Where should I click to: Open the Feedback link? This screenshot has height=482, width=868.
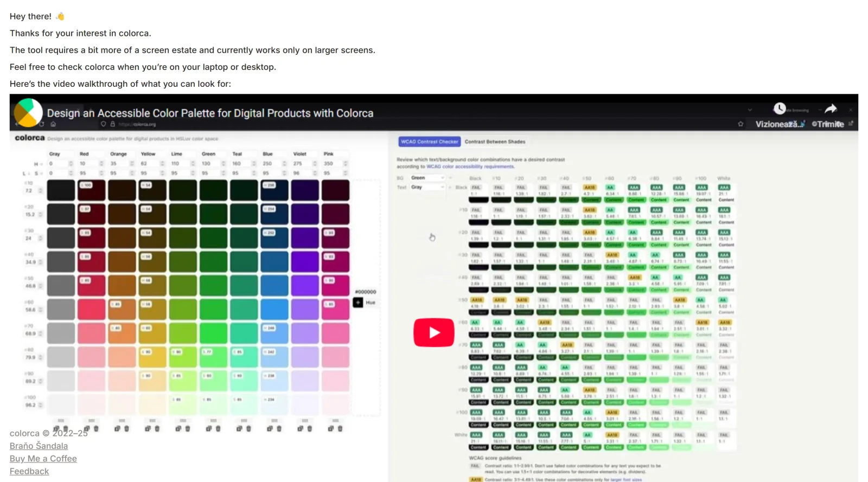point(29,471)
